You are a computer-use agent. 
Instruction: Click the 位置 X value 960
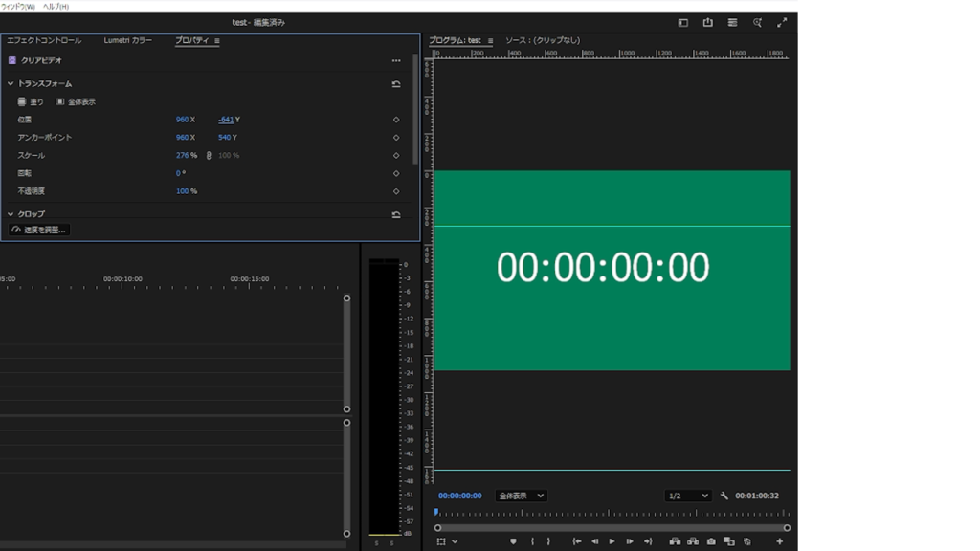point(182,120)
